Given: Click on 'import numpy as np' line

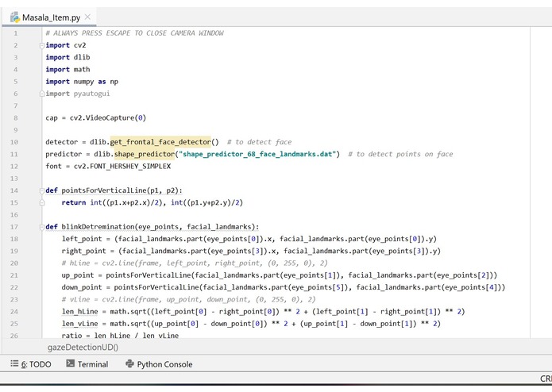Looking at the screenshot, I should [82, 82].
